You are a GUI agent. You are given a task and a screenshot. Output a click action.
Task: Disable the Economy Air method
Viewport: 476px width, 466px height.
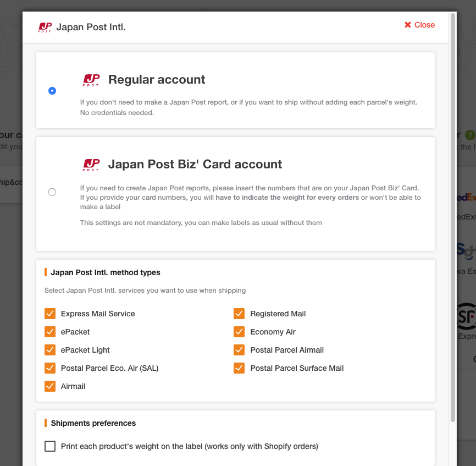(239, 332)
